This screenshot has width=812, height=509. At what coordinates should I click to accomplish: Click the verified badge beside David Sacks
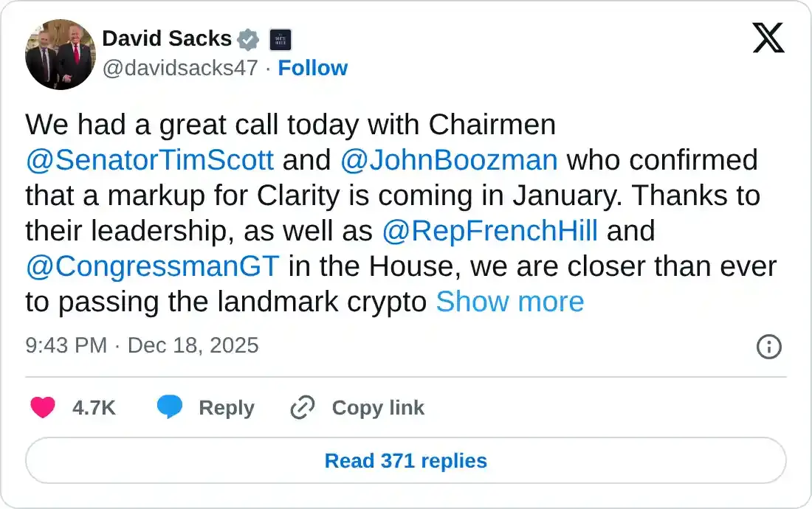pos(248,40)
